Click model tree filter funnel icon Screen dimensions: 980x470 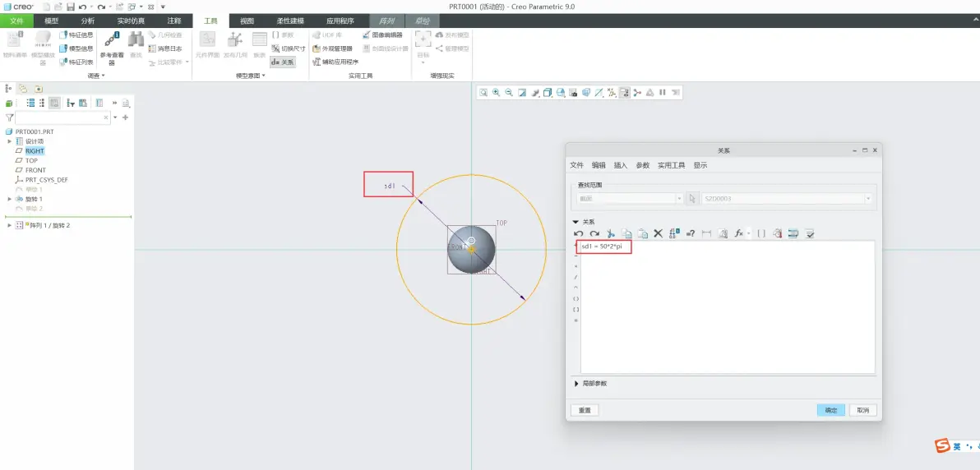[x=9, y=117]
